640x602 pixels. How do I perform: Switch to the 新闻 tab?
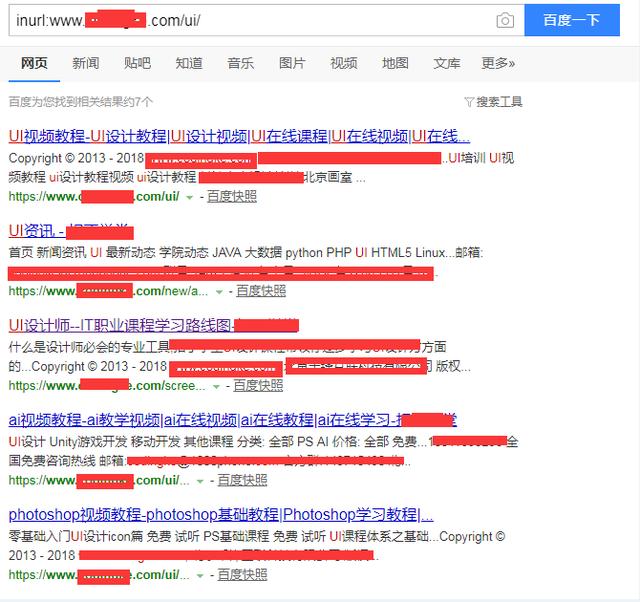(x=86, y=63)
